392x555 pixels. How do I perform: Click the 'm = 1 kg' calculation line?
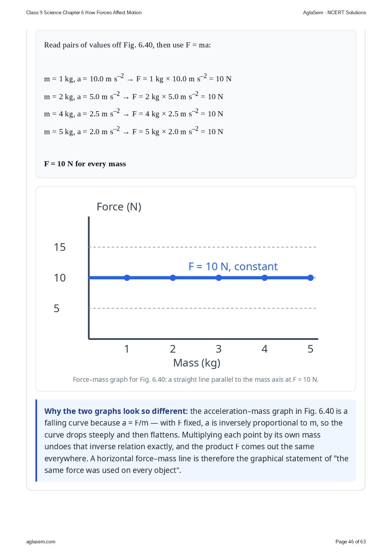click(x=138, y=78)
